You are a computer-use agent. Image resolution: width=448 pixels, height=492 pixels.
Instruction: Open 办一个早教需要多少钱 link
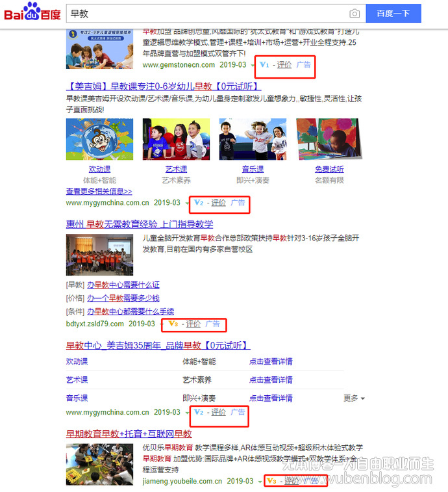tap(123, 298)
